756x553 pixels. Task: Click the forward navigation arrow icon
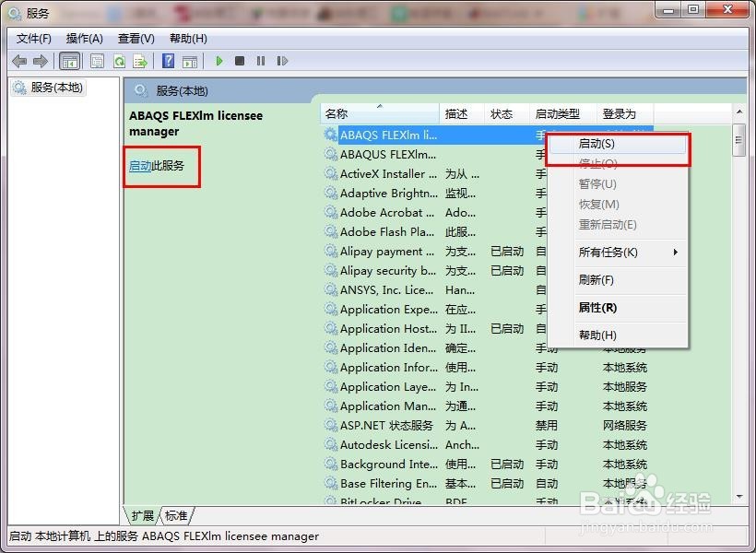coord(41,61)
